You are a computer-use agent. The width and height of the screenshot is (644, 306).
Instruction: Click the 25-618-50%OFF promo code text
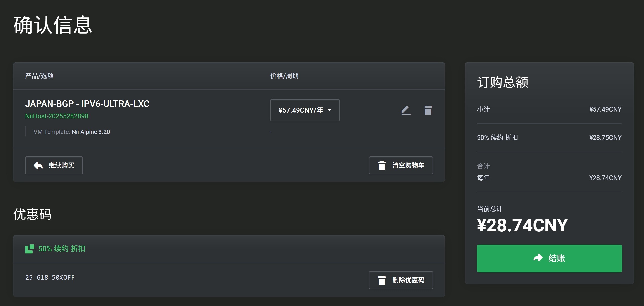click(x=50, y=277)
